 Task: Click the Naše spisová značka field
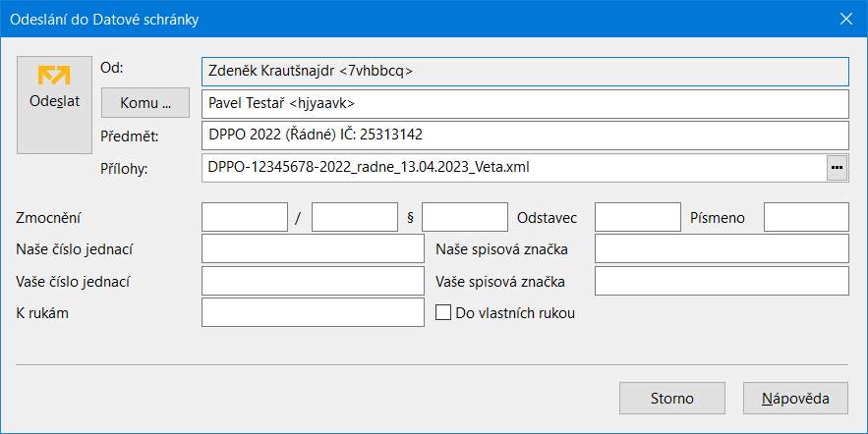(x=722, y=248)
